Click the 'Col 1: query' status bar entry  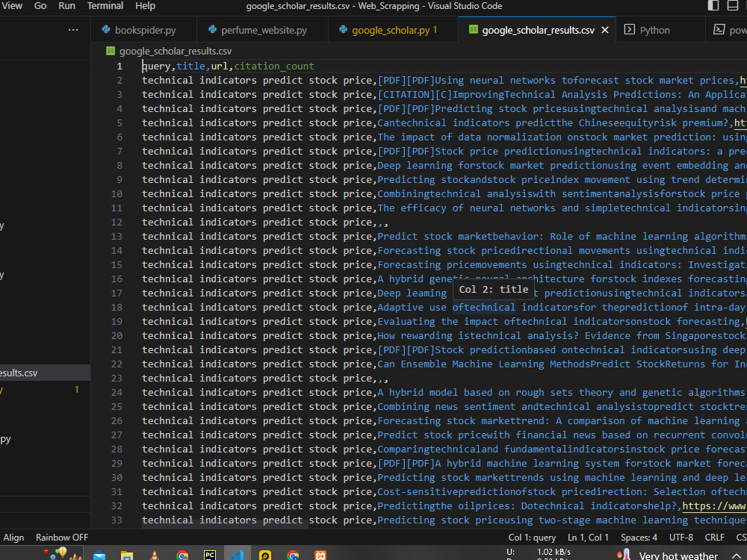[x=532, y=538]
